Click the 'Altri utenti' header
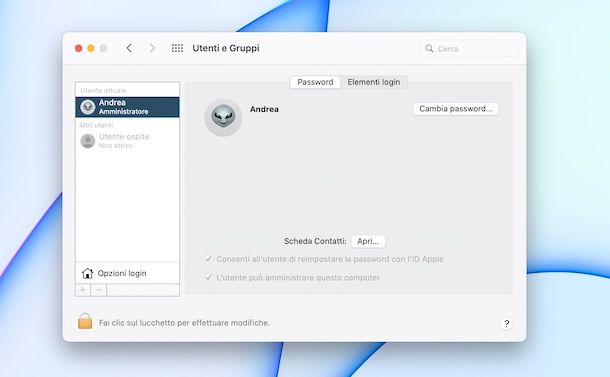This screenshot has height=377, width=610. pyautogui.click(x=96, y=125)
